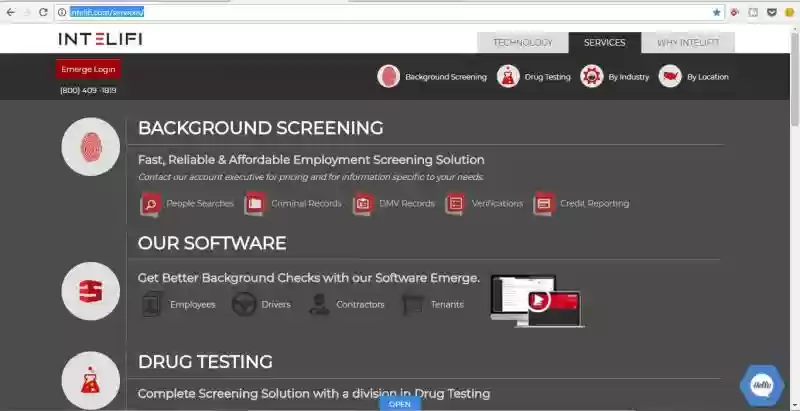
Task: Click the square extension icon in toolbar
Action: coord(753,12)
